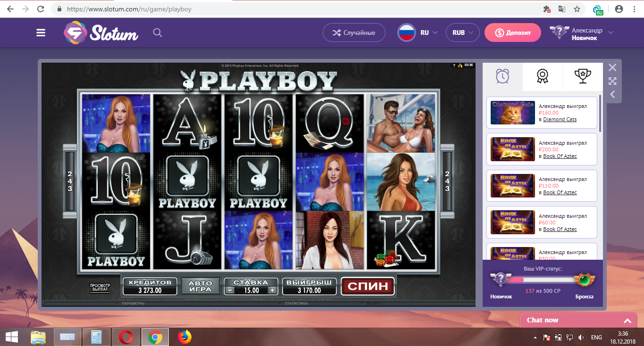Close the game with the X icon
This screenshot has height=346, width=644.
point(612,67)
